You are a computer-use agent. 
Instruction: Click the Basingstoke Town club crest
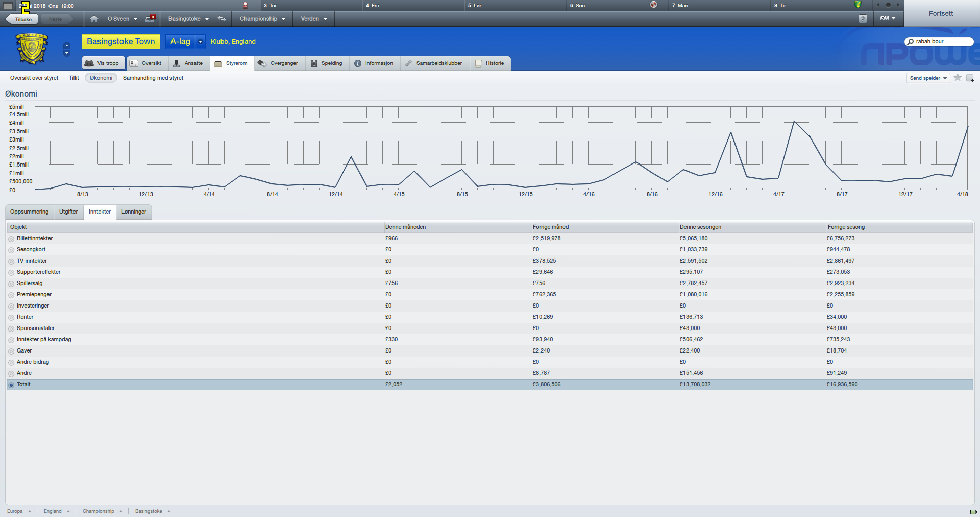(x=32, y=49)
